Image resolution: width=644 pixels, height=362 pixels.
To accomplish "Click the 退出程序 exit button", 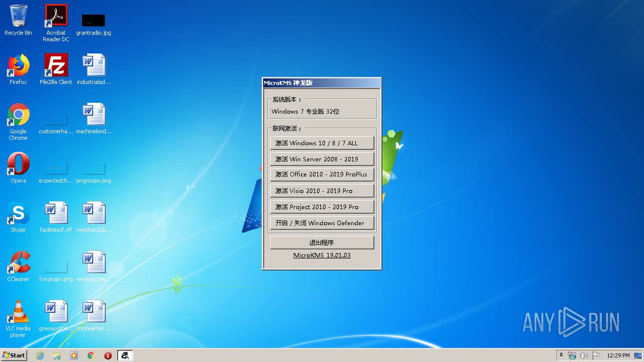I will click(322, 242).
